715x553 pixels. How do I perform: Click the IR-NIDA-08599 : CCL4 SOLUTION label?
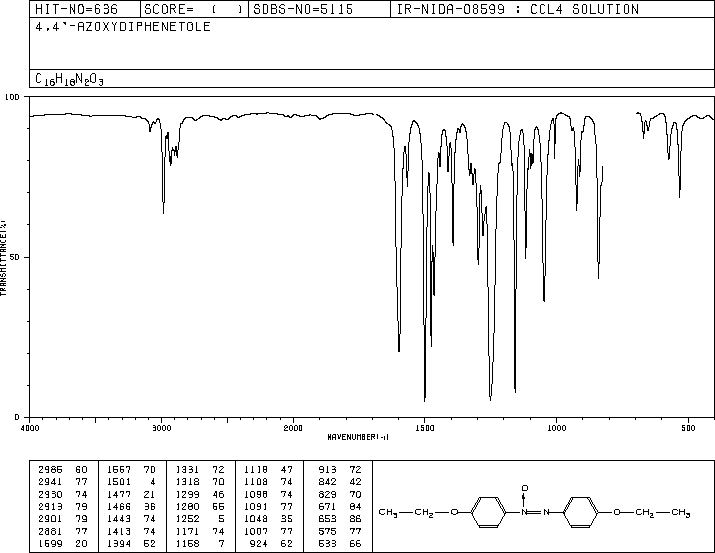[x=518, y=9]
